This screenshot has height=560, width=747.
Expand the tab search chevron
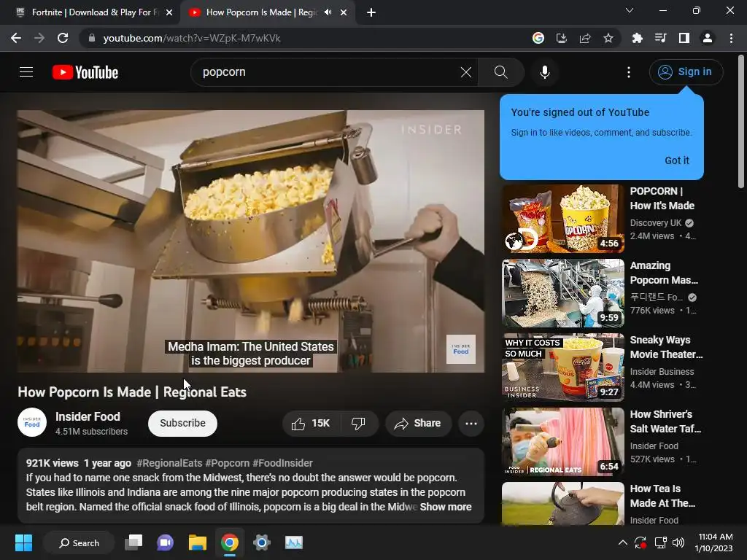click(x=630, y=10)
